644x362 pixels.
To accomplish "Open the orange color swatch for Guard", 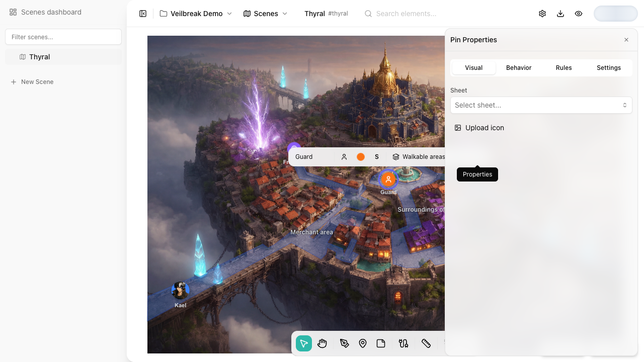I will tap(361, 157).
